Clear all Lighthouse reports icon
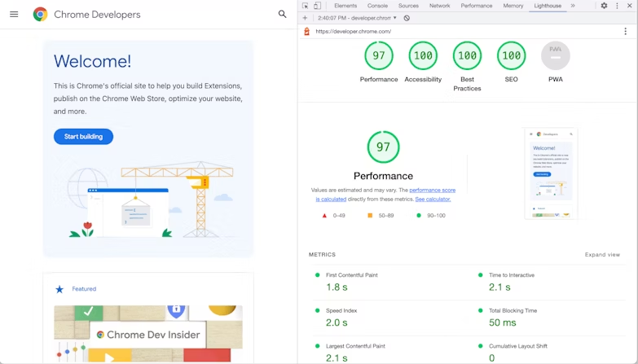 coord(407,18)
